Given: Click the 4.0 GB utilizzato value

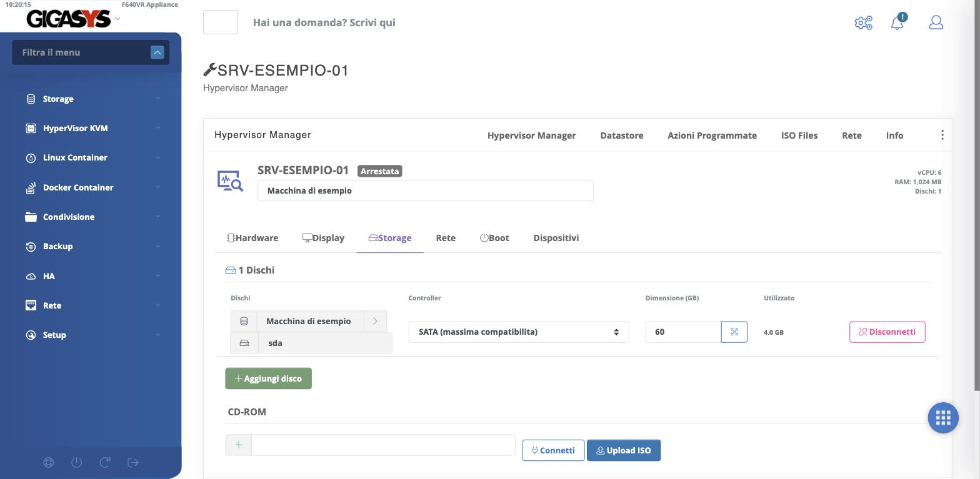Looking at the screenshot, I should (774, 332).
